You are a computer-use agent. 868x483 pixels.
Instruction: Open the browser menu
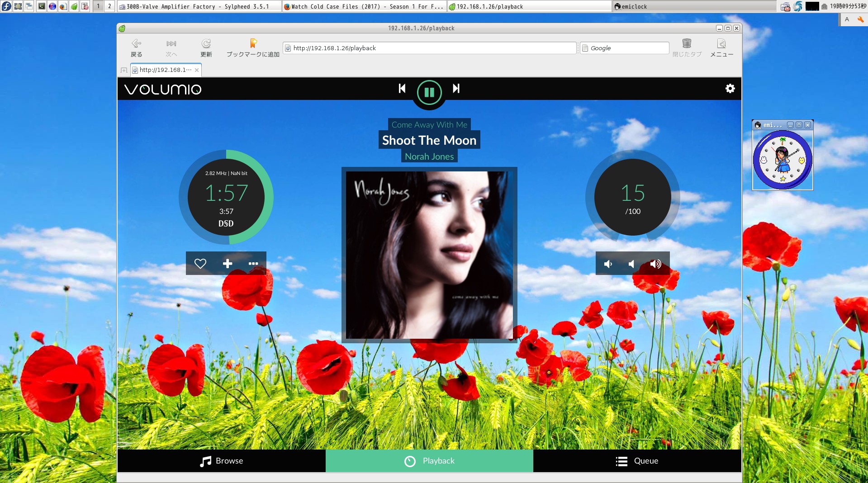click(721, 47)
